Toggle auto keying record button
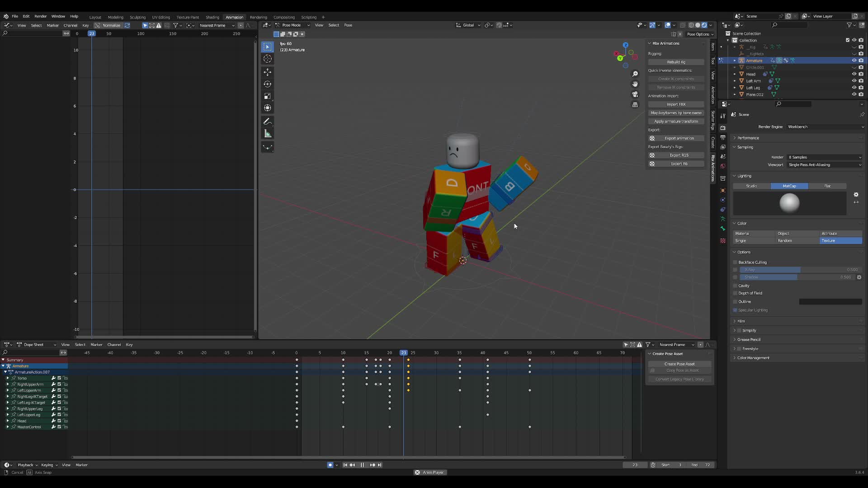The image size is (868, 488). 330,465
